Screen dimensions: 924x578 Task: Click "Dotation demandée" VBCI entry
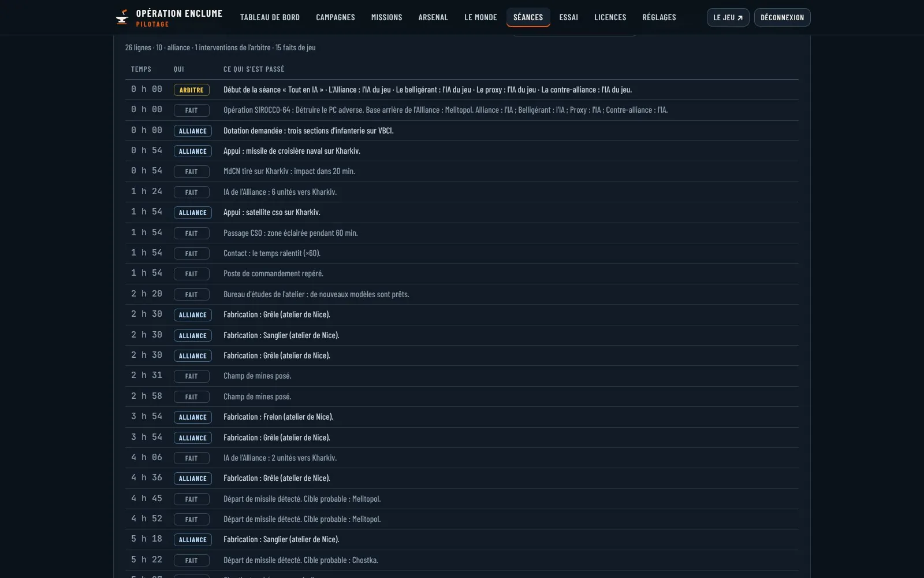pyautogui.click(x=308, y=131)
